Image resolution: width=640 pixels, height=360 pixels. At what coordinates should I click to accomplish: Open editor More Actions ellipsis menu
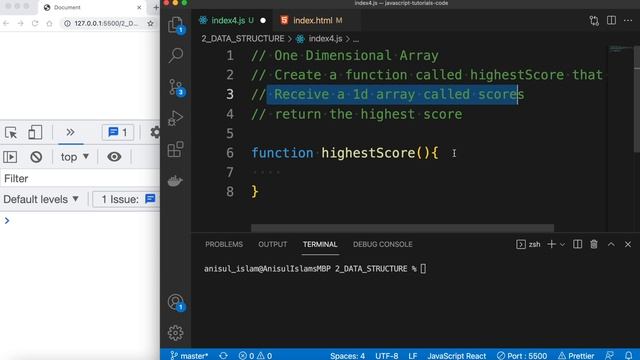[x=628, y=20]
